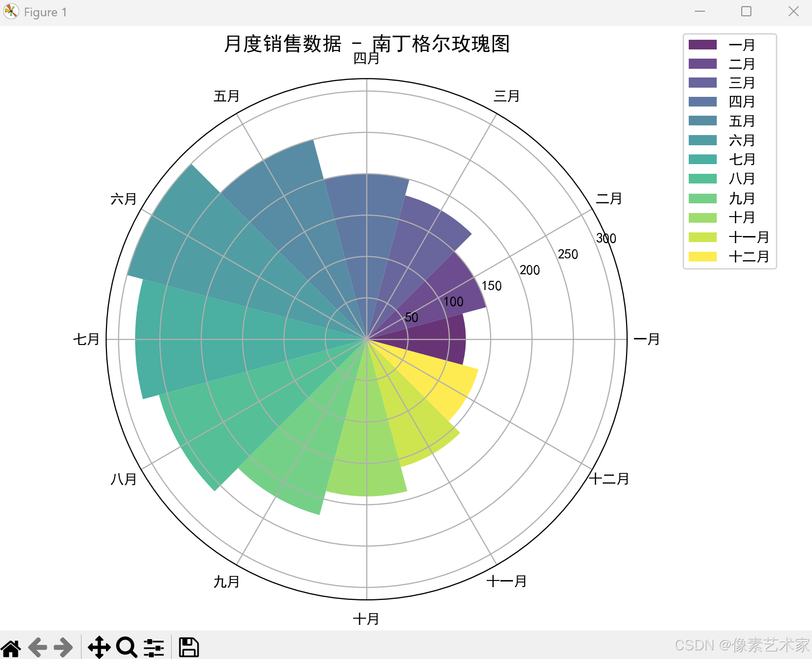Image resolution: width=812 pixels, height=659 pixels.
Task: Go back to previous view arrow
Action: pos(38,648)
